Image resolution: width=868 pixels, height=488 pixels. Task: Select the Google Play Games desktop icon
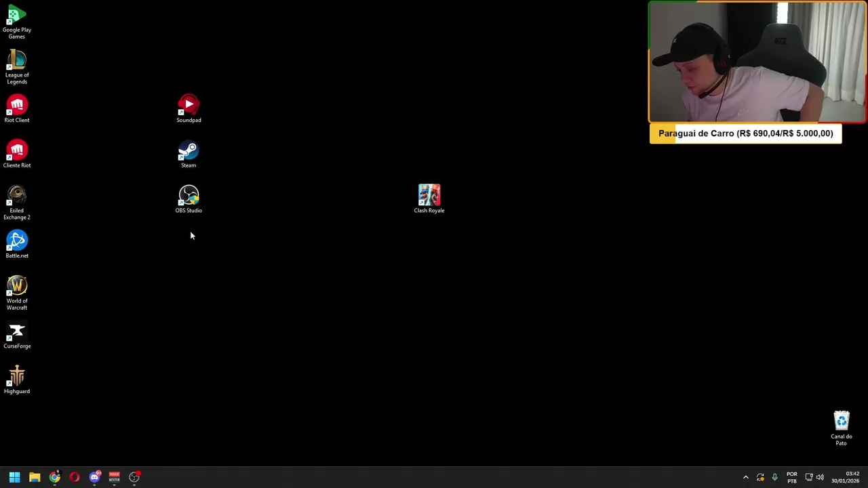17,22
